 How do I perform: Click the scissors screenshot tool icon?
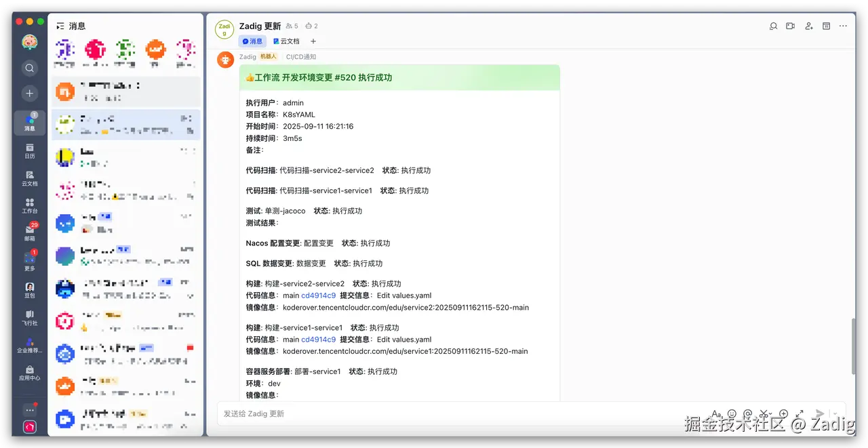765,413
